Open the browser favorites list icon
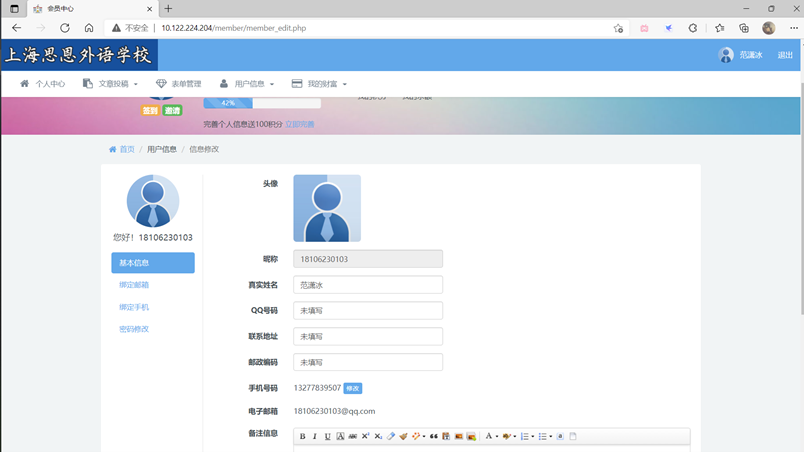Screen dimensions: 804x452 719,28
